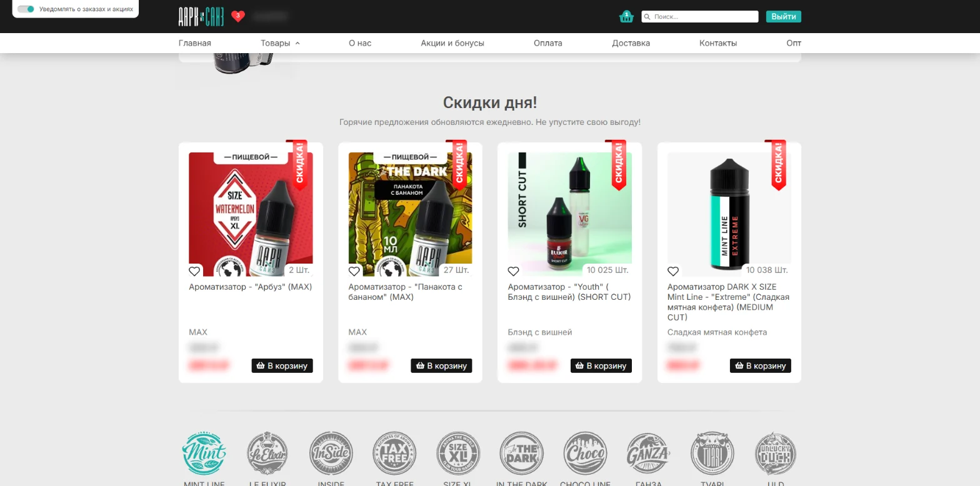Select the Le Elixir brand logo
The image size is (980, 486).
tap(267, 454)
